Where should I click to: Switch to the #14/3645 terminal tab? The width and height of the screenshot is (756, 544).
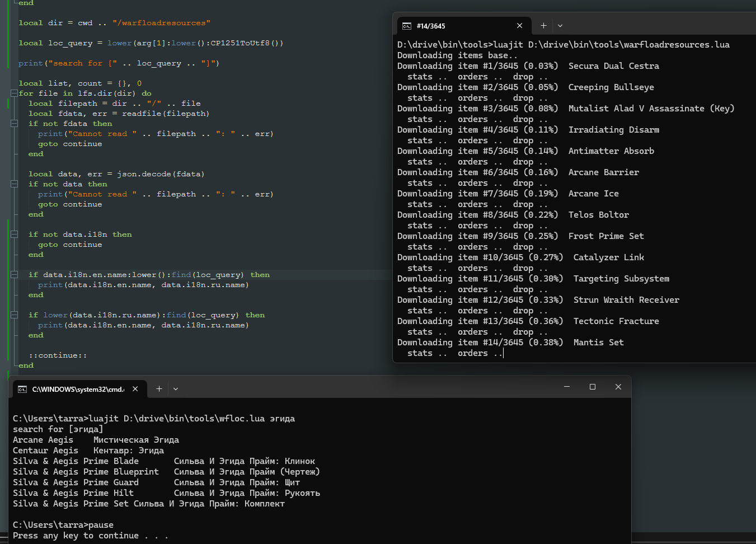coord(463,26)
